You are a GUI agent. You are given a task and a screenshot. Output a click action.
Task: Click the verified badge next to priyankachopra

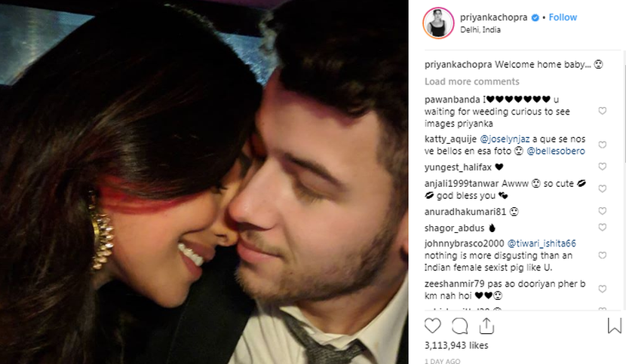click(535, 17)
